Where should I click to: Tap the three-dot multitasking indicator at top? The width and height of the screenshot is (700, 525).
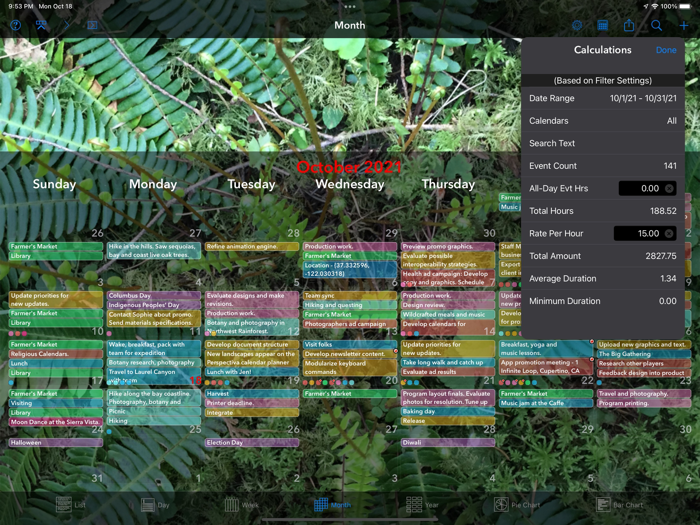tap(350, 7)
